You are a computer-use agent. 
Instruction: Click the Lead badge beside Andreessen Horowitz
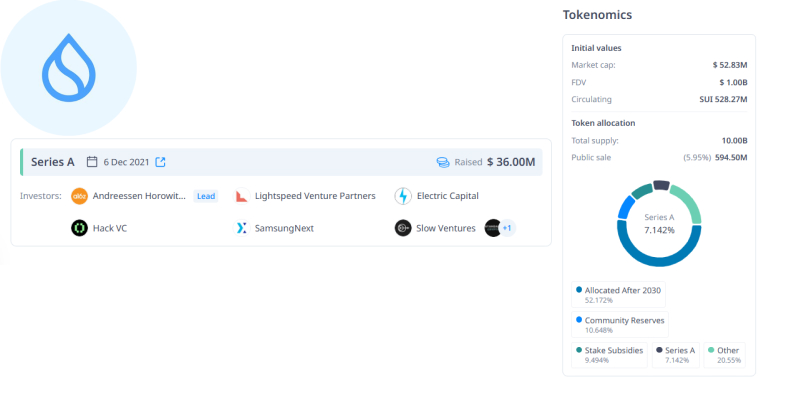pyautogui.click(x=205, y=196)
